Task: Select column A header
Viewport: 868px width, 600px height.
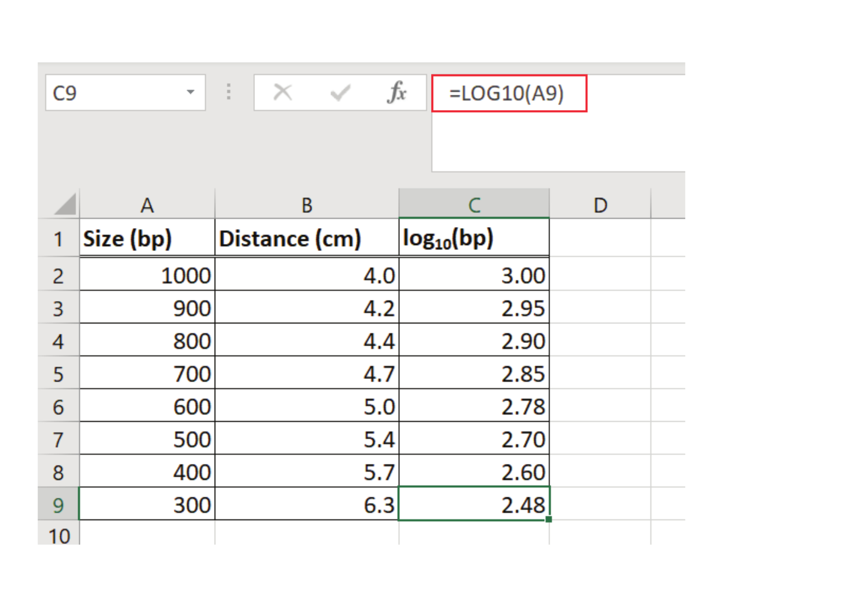Action: 147,205
